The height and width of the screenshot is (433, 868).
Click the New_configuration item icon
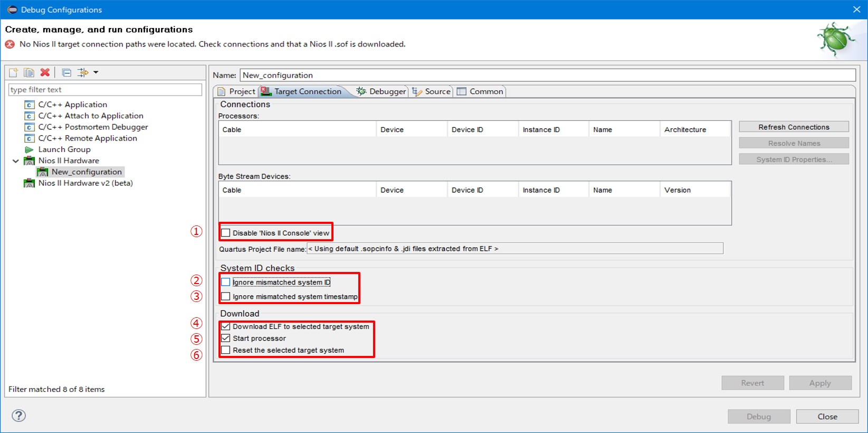click(x=43, y=172)
